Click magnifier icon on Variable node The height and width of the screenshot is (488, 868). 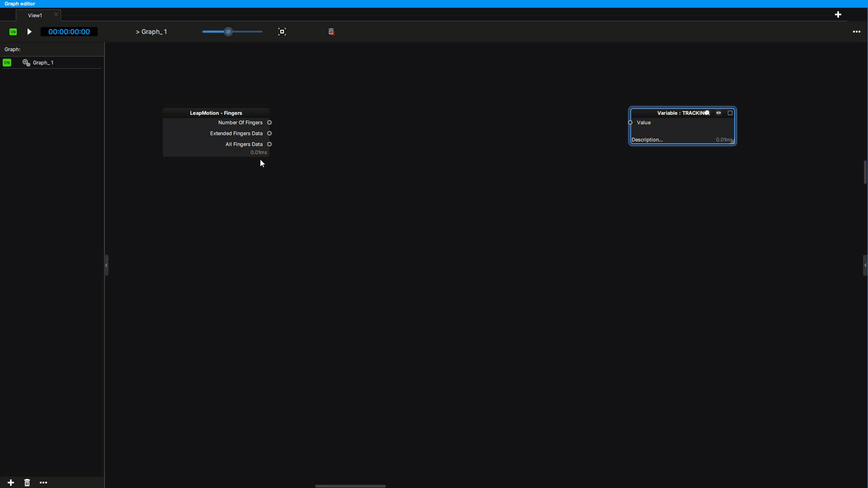(707, 113)
